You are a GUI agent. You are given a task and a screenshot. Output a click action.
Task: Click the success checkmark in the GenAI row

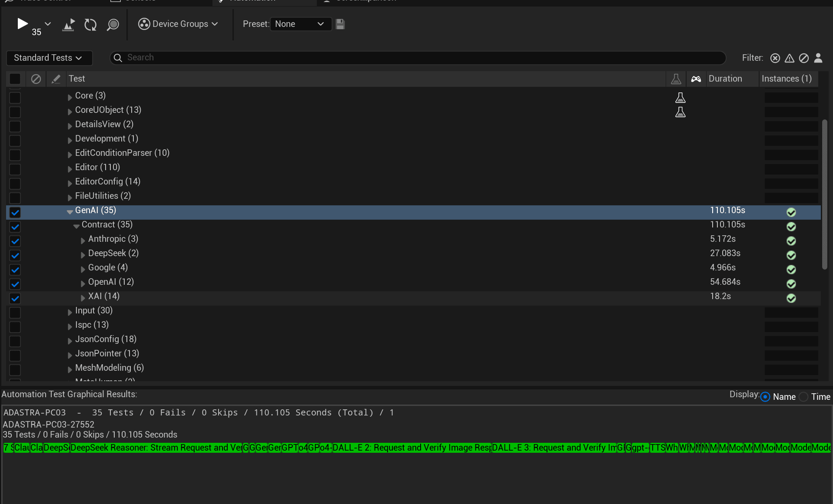click(x=791, y=212)
